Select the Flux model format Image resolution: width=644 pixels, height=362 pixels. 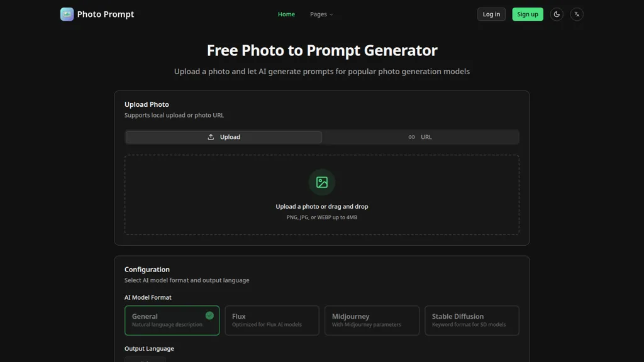[x=272, y=320]
